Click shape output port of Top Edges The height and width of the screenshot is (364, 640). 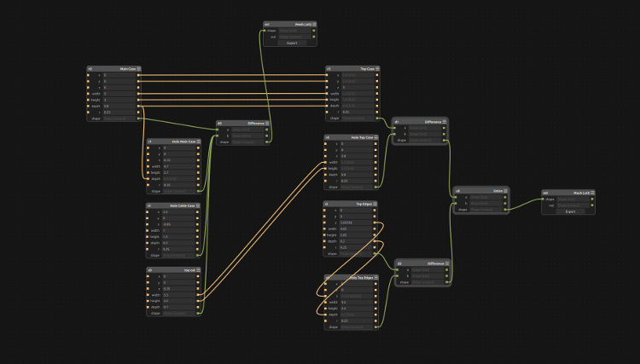click(x=375, y=253)
